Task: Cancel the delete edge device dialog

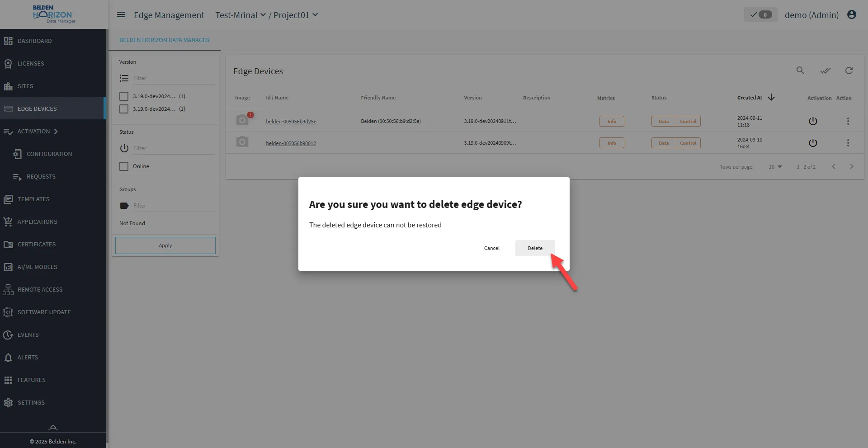Action: 491,248
